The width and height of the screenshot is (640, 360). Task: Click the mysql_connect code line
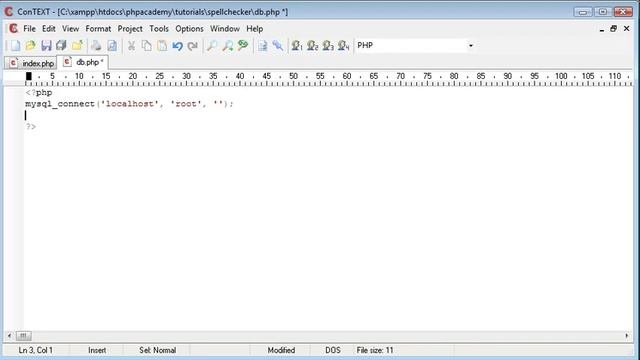click(129, 104)
